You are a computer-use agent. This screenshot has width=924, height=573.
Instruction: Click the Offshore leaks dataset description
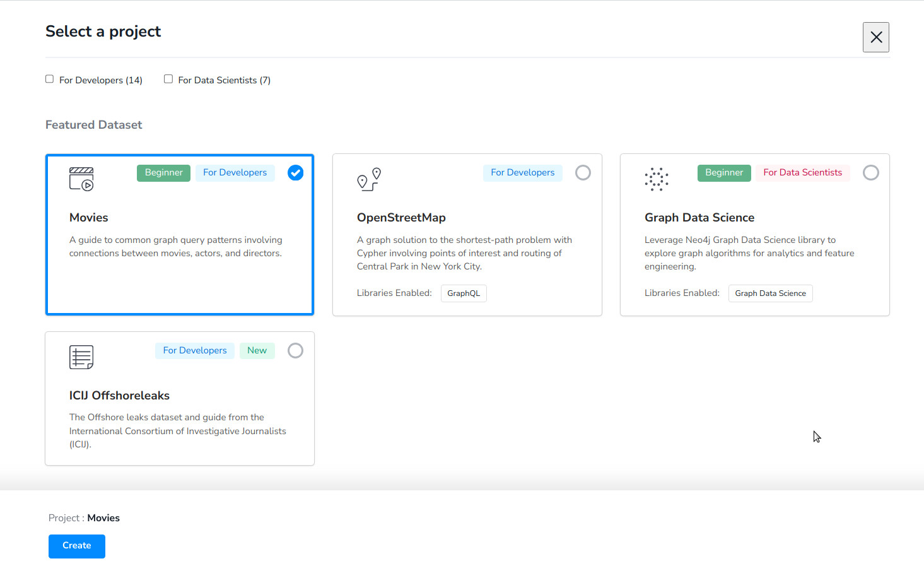pyautogui.click(x=178, y=431)
